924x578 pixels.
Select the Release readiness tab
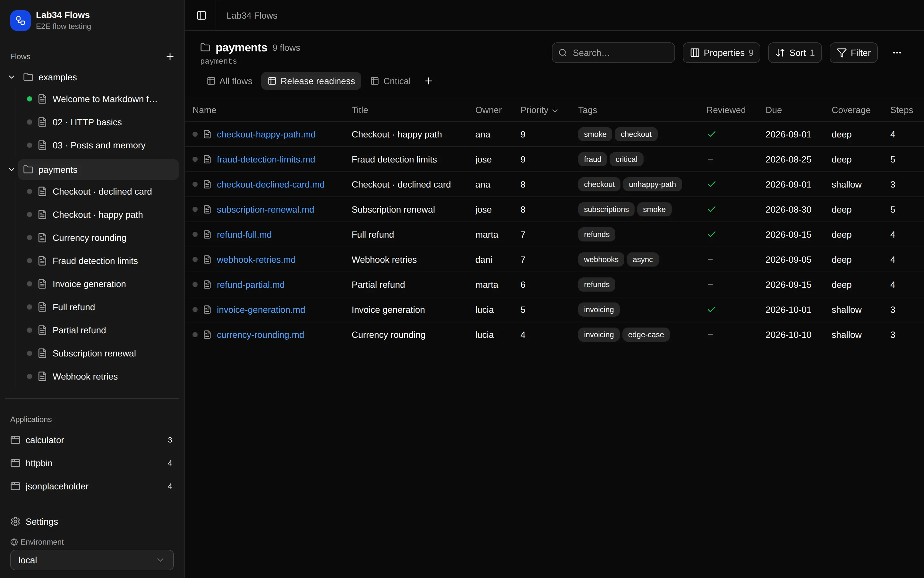[x=311, y=81]
